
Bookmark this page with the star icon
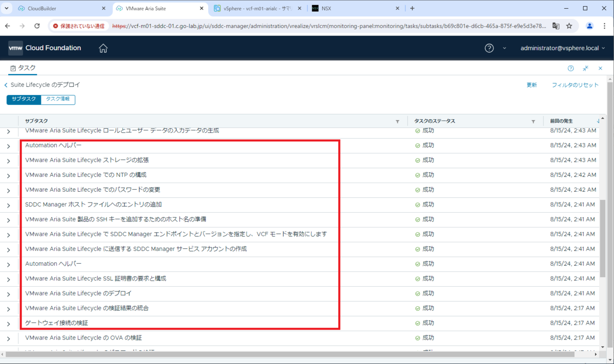(569, 26)
